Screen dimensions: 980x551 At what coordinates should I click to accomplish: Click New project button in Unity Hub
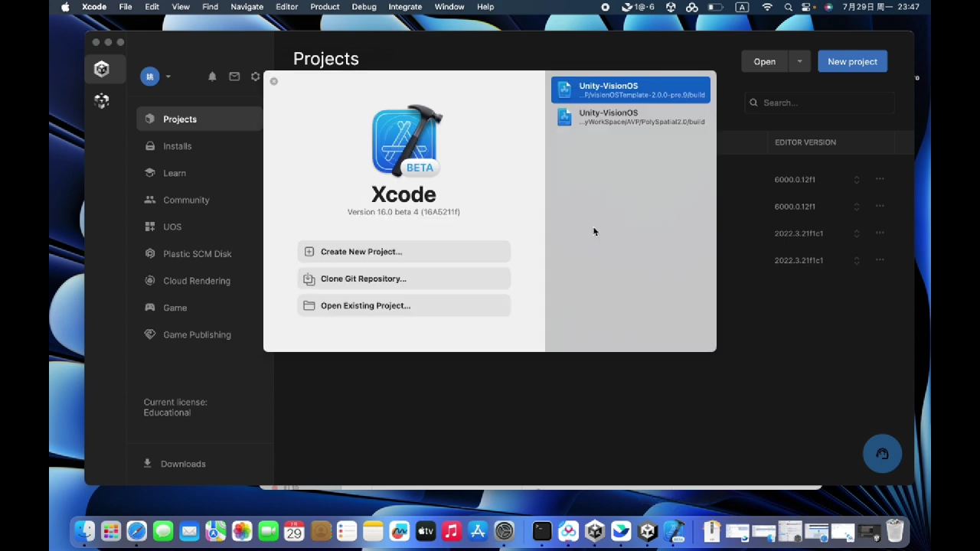point(852,62)
